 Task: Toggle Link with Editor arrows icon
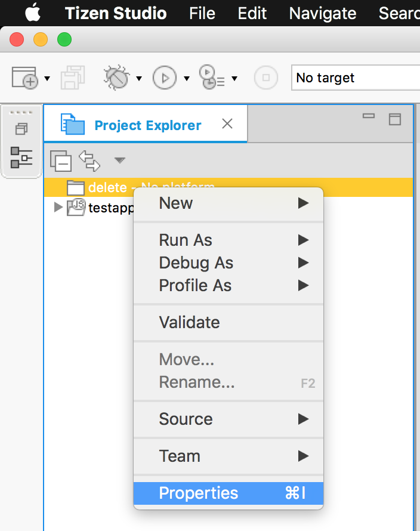click(89, 160)
